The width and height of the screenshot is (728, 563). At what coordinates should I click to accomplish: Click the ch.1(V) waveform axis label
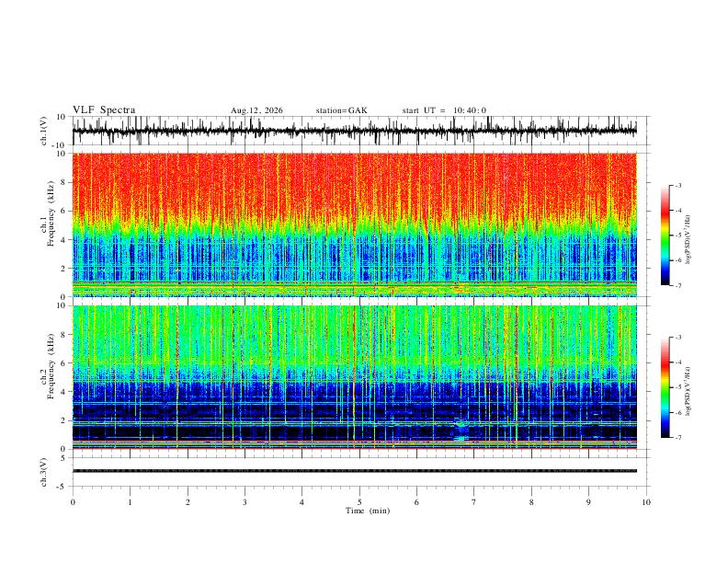coord(44,131)
